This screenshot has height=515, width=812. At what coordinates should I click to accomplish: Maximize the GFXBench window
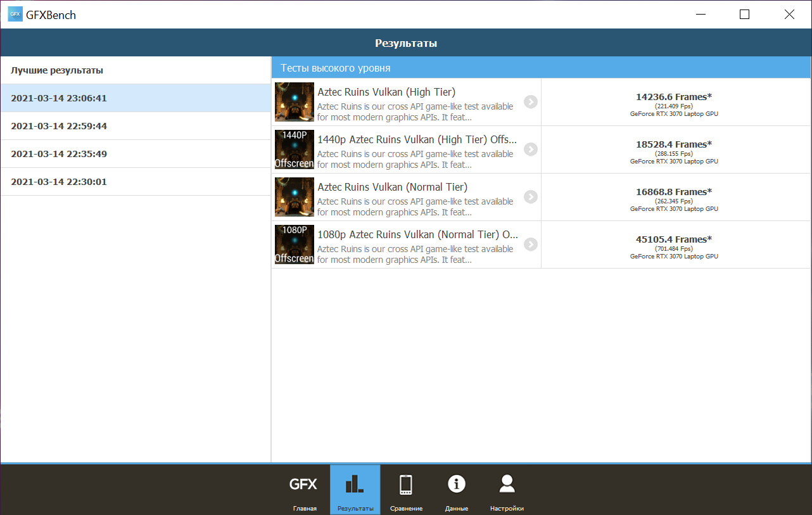744,14
